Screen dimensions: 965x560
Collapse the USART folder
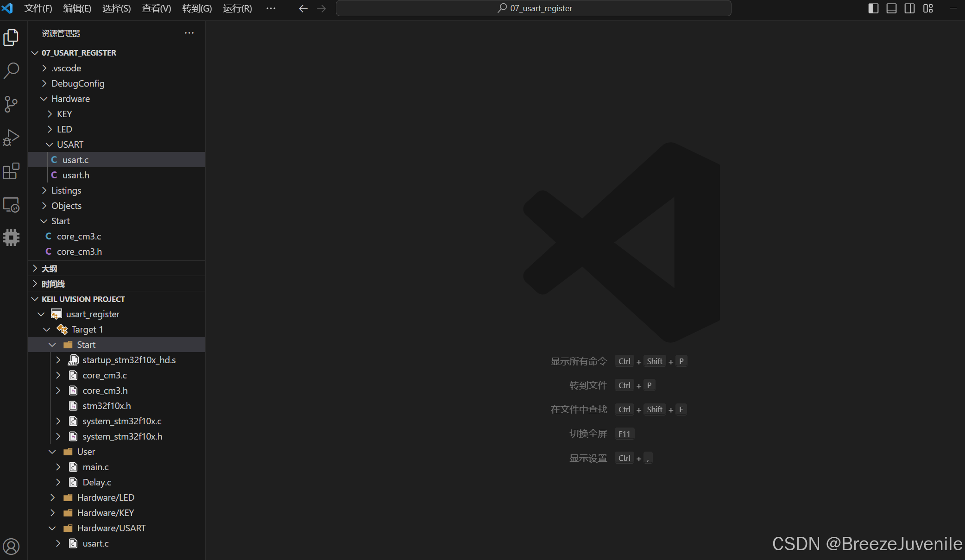[50, 145]
